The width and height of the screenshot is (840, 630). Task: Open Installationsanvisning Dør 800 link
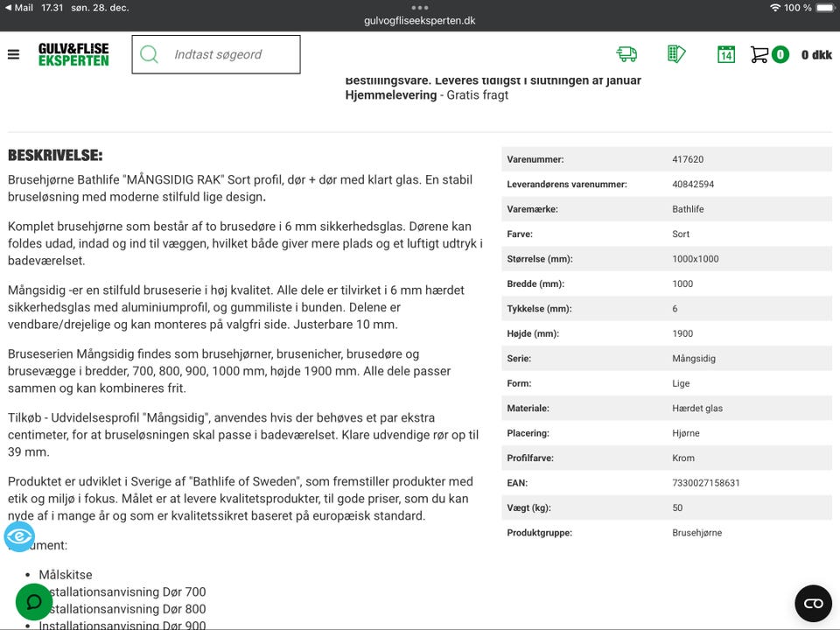[x=122, y=609]
